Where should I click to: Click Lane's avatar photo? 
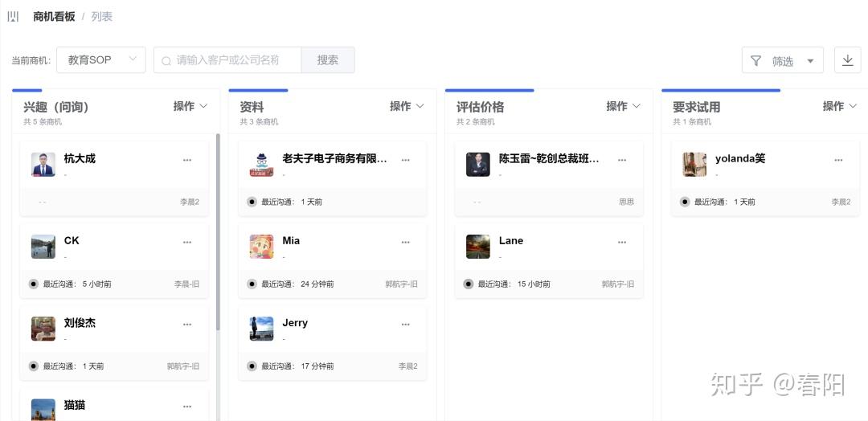(x=478, y=247)
